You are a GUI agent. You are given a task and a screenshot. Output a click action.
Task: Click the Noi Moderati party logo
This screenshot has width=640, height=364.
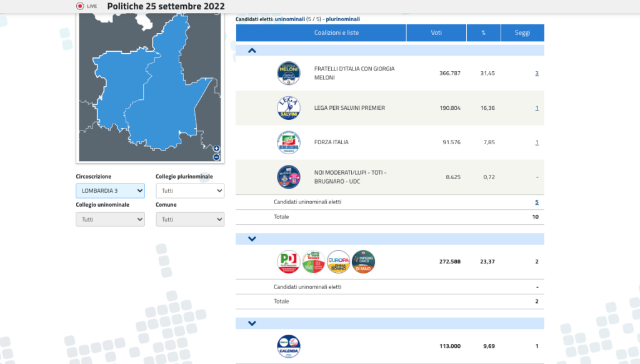289,177
